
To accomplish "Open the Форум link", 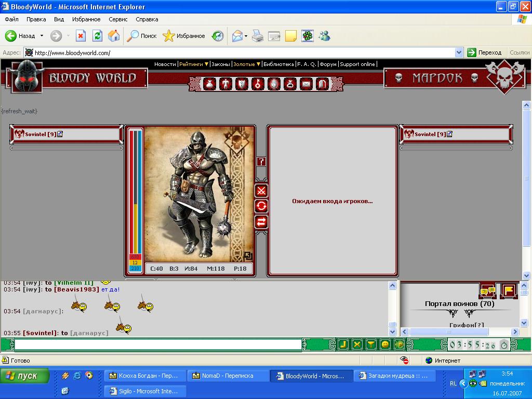I will [x=328, y=64].
